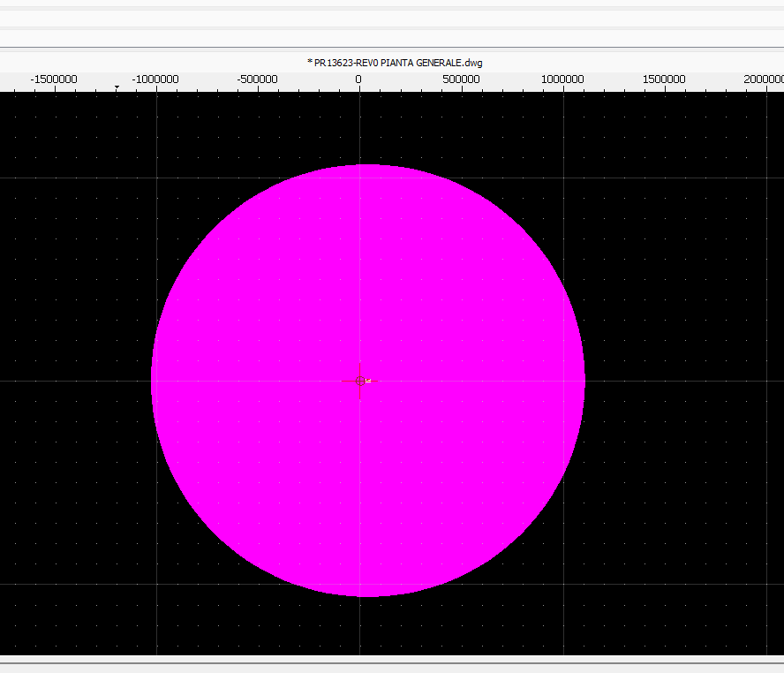
Task: Click the origin crosshair marker at circle center
Action: [360, 381]
